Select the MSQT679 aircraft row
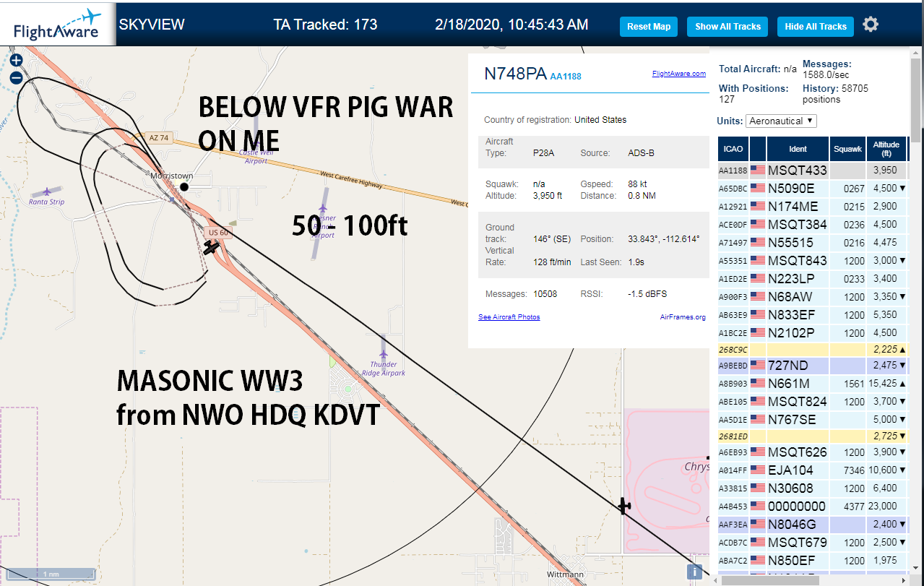Screen dimensions: 924x586 [x=812, y=543]
